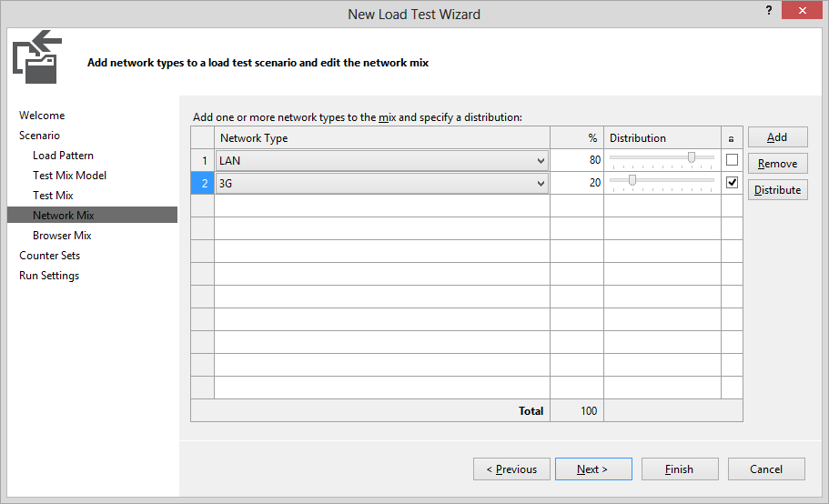Switch to the Browser Mix step

tap(62, 236)
